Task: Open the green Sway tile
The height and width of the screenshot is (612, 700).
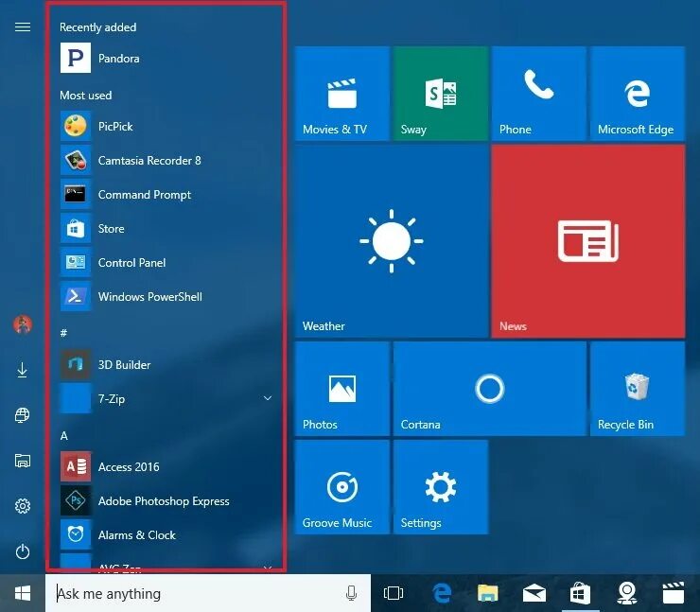Action: click(441, 94)
